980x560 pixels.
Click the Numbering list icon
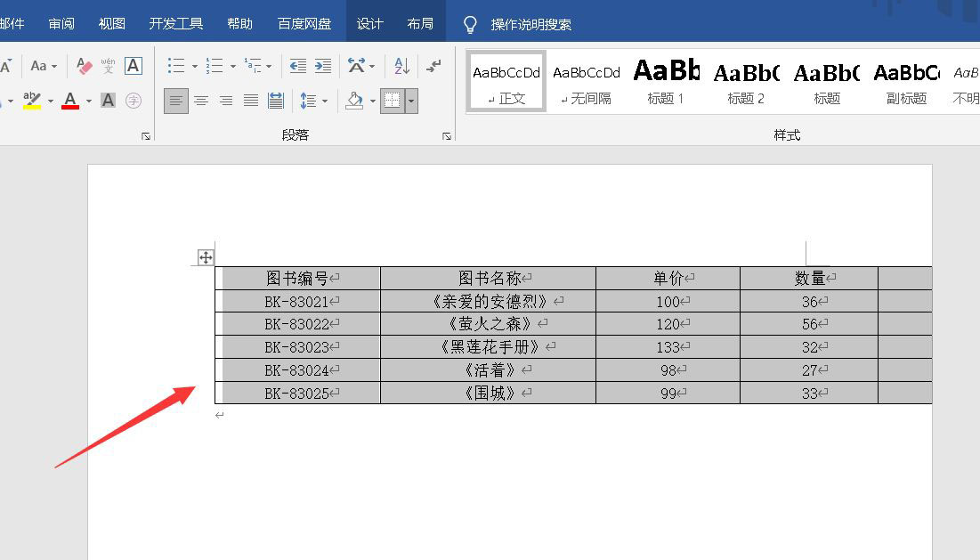pos(215,66)
